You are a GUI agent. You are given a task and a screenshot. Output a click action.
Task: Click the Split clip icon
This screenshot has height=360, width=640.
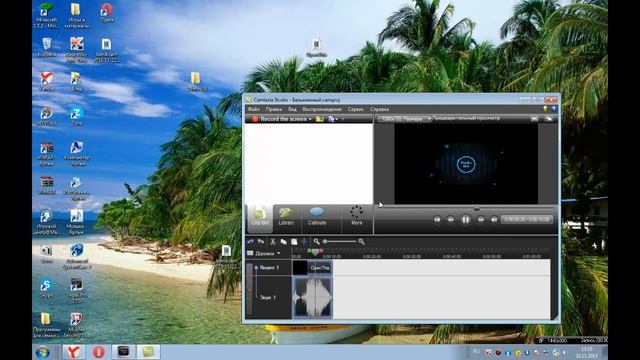(304, 242)
